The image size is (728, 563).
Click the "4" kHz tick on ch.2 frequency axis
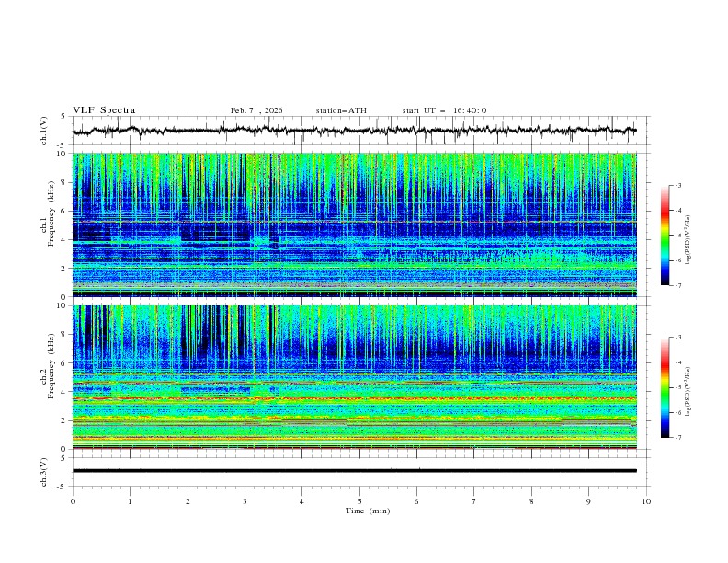65,392
